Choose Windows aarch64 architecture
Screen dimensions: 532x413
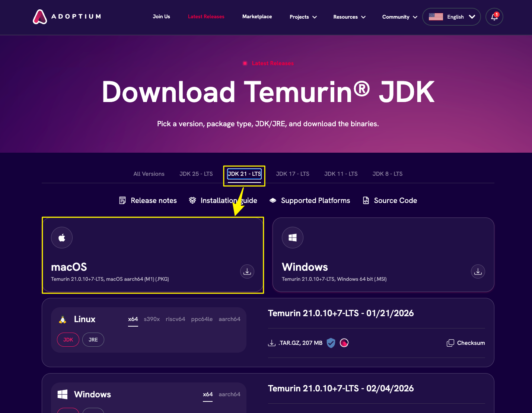tap(229, 394)
